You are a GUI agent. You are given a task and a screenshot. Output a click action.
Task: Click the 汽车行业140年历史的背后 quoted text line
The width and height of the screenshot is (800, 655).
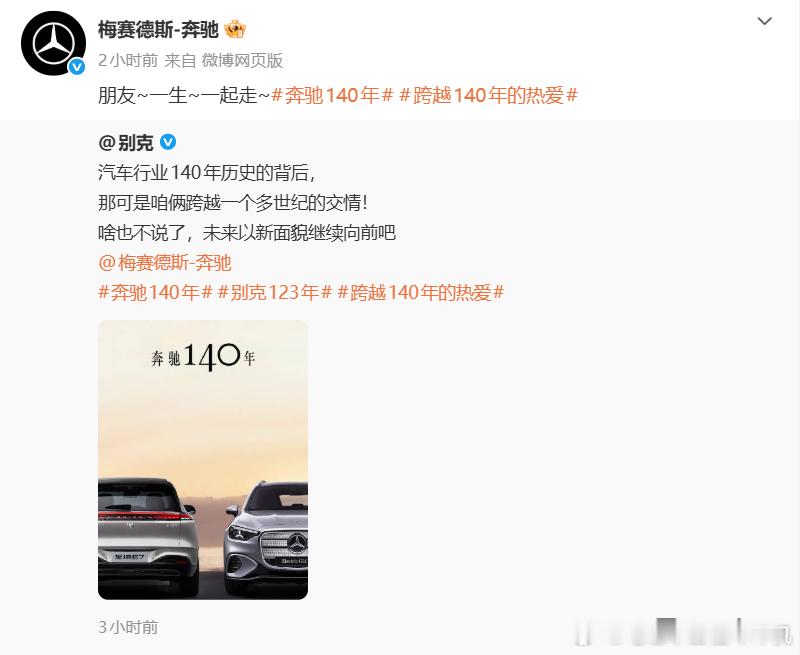(x=207, y=173)
